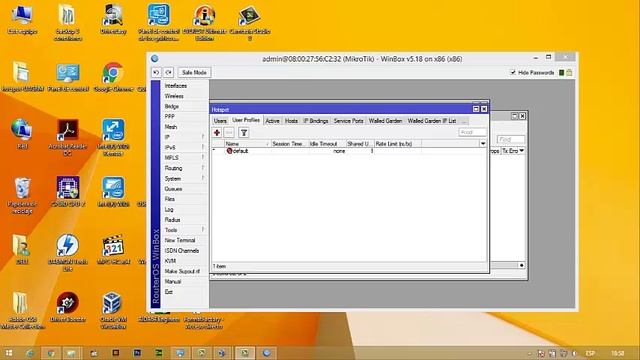This screenshot has width=640, height=360.
Task: Open the Red network desktop icon
Action: (x=22, y=135)
